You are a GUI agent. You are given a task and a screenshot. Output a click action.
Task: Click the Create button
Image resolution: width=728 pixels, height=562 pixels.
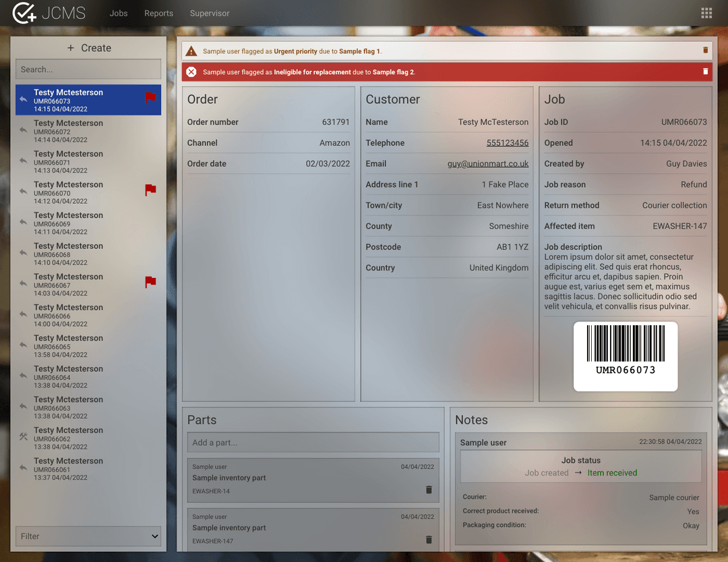tap(89, 48)
